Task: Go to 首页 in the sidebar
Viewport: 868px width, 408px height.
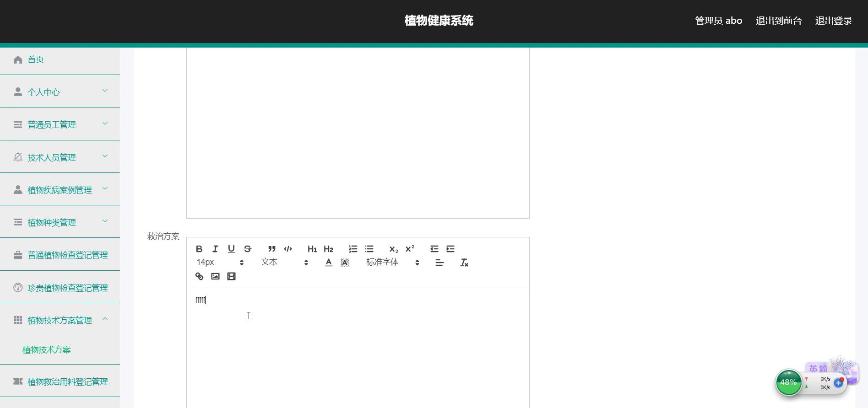Action: point(36,59)
